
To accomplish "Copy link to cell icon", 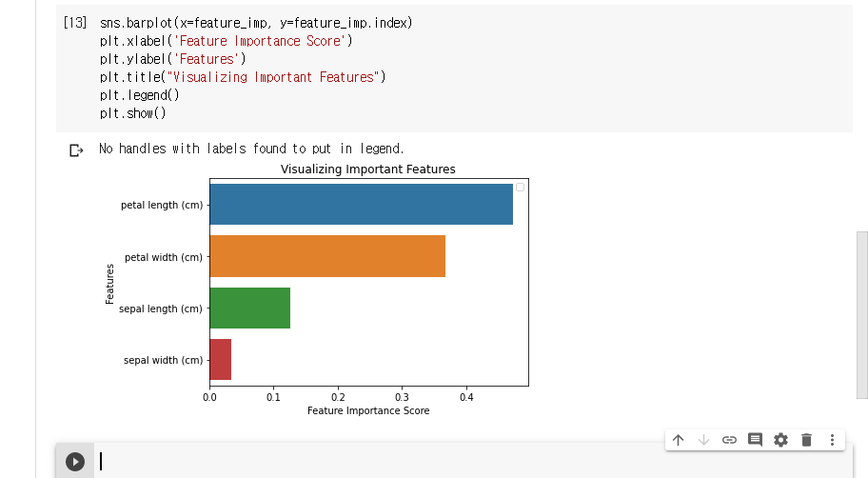I will pyautogui.click(x=729, y=440).
